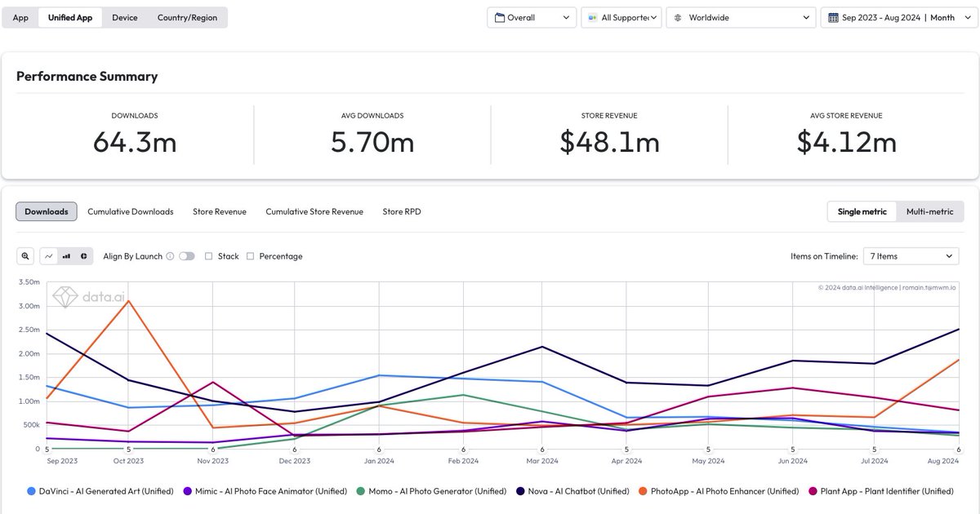Select Single metric view
This screenshot has width=980, height=514.
862,211
